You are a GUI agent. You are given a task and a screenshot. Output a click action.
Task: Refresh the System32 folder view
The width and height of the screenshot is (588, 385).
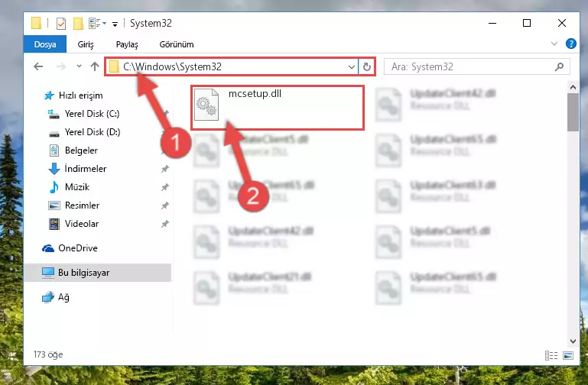(x=367, y=66)
